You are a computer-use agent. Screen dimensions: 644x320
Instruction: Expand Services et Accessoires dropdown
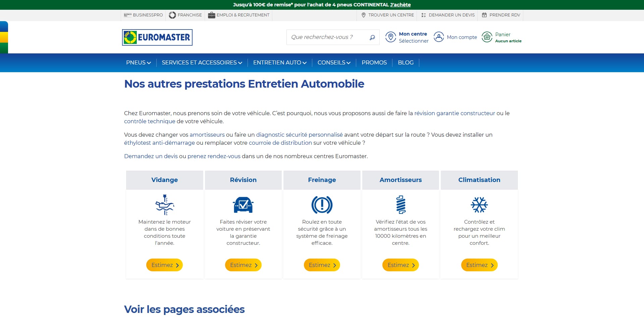(202, 62)
